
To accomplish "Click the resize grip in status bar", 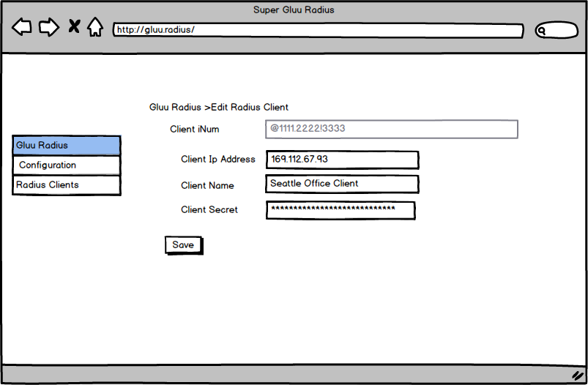I will [578, 375].
